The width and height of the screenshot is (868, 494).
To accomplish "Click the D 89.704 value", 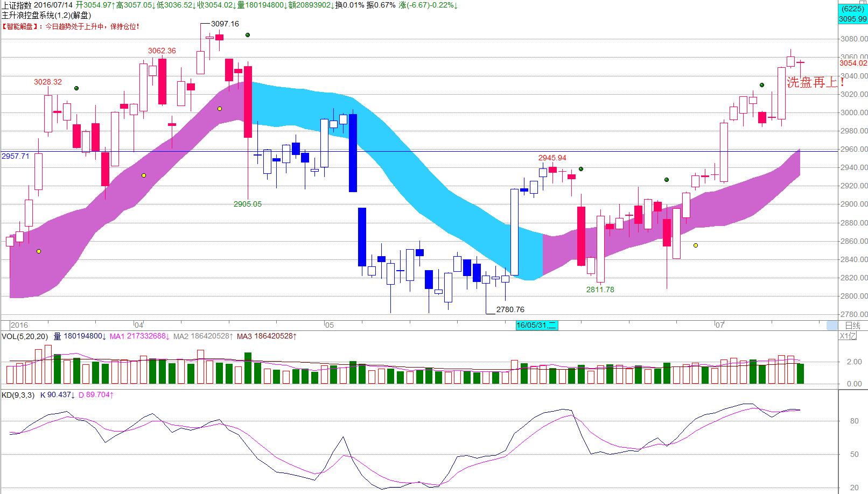I will [96, 395].
